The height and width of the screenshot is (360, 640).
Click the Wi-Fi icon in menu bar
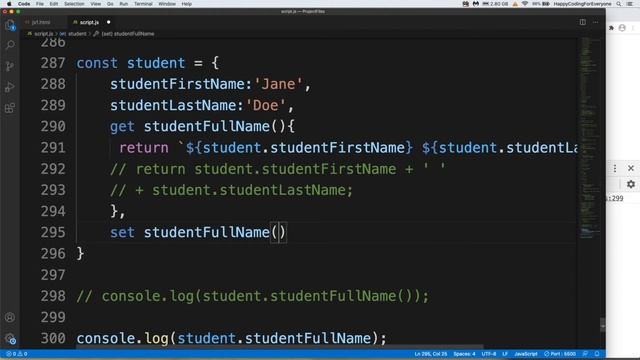[x=525, y=4]
